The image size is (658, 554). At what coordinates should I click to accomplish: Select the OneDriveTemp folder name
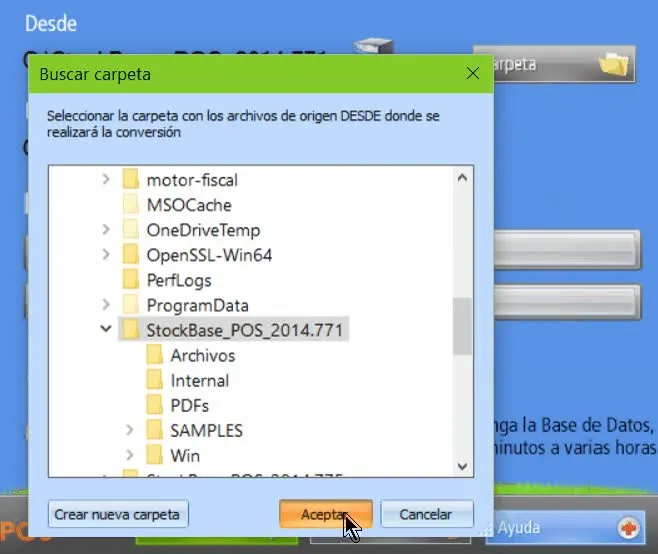point(204,230)
